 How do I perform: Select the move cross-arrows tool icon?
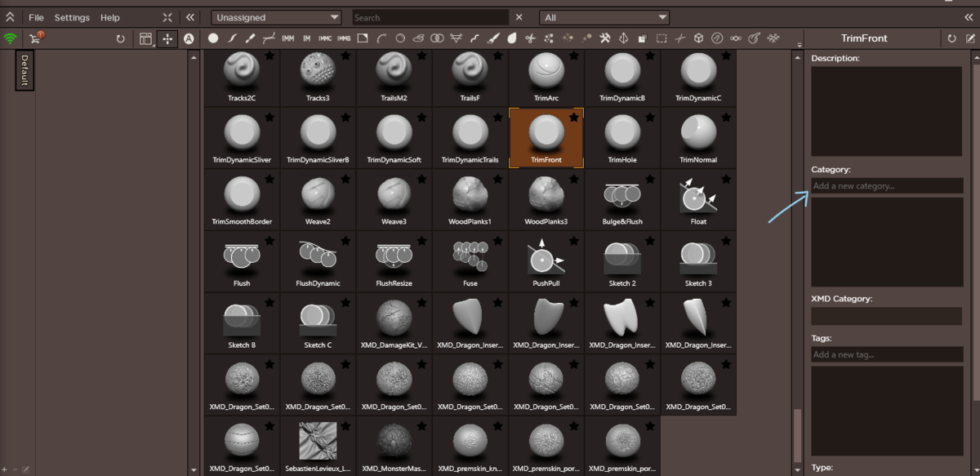pyautogui.click(x=167, y=38)
